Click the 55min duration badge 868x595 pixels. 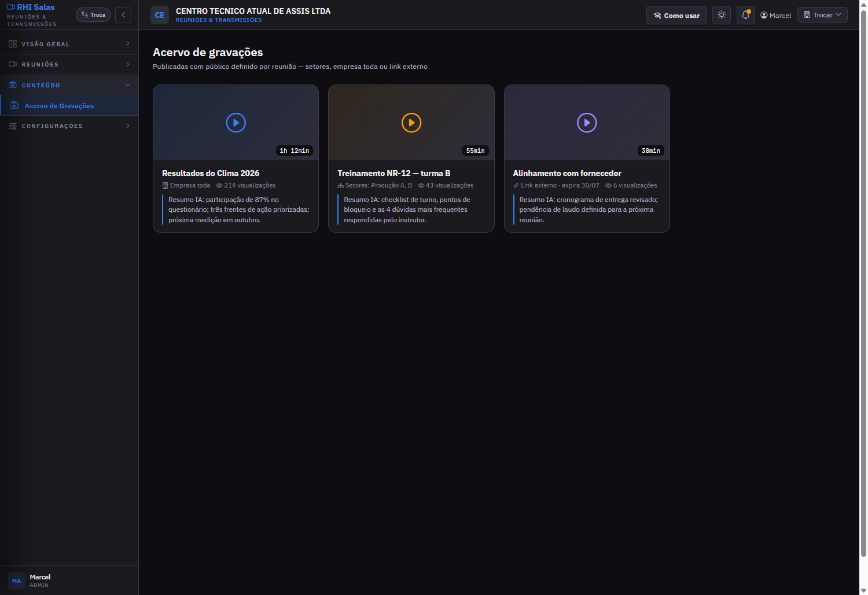[x=476, y=150]
